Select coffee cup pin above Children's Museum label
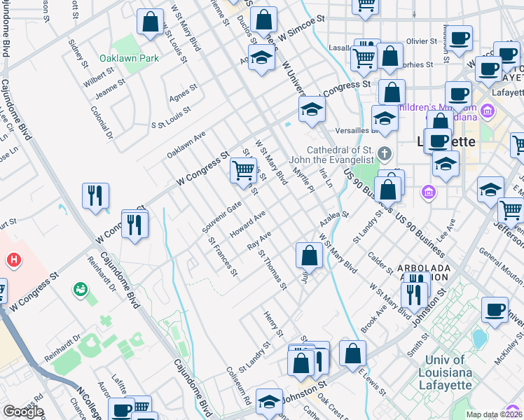Viewport: 524px width, 420px height. (x=458, y=96)
